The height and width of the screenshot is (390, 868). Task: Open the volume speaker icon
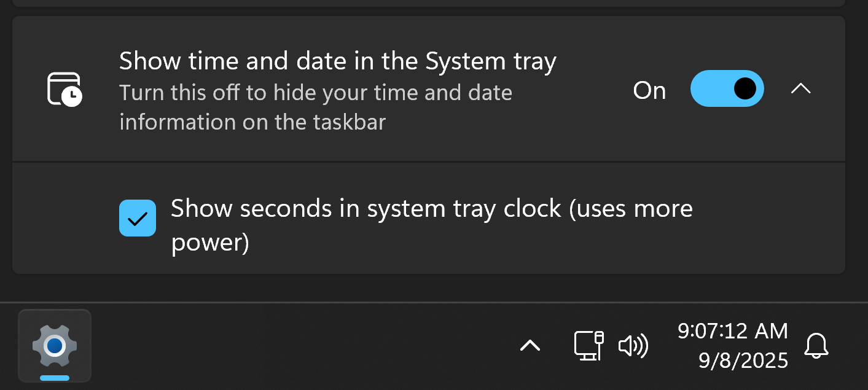tap(633, 346)
